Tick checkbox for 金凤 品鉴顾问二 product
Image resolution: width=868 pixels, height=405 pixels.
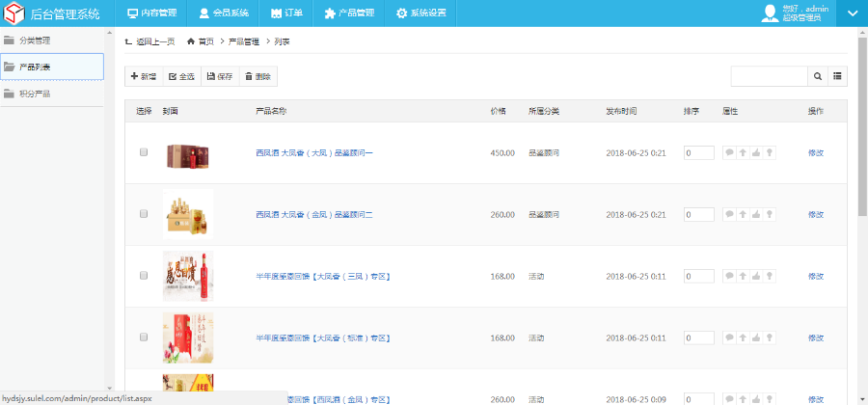144,214
